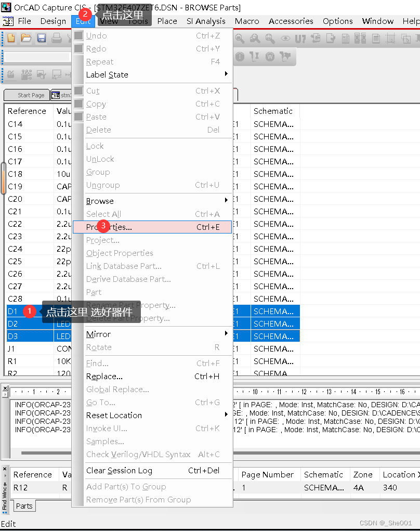
Task: Open the Options menu
Action: click(338, 21)
